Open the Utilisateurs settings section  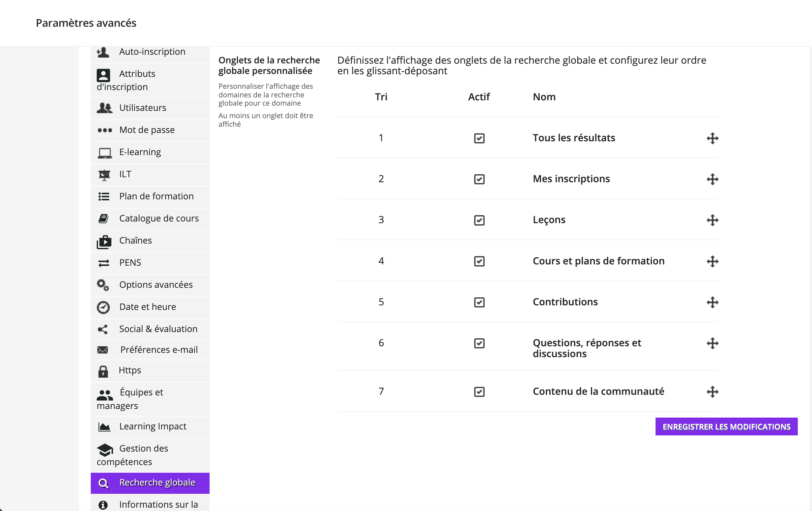click(143, 108)
